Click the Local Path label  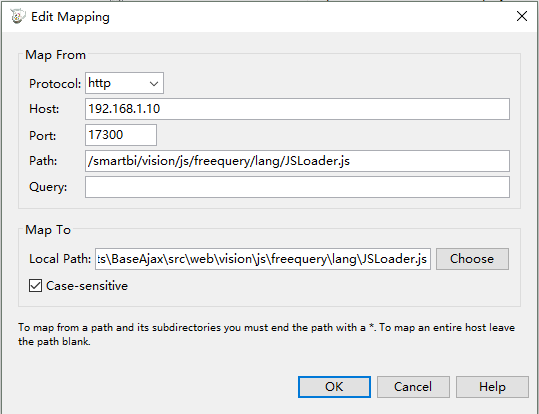60,259
